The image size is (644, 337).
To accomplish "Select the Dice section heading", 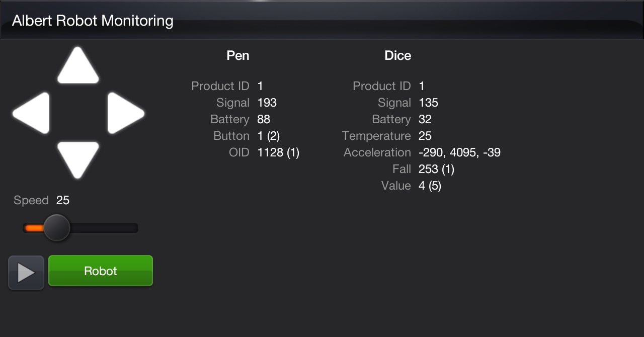I will point(397,55).
